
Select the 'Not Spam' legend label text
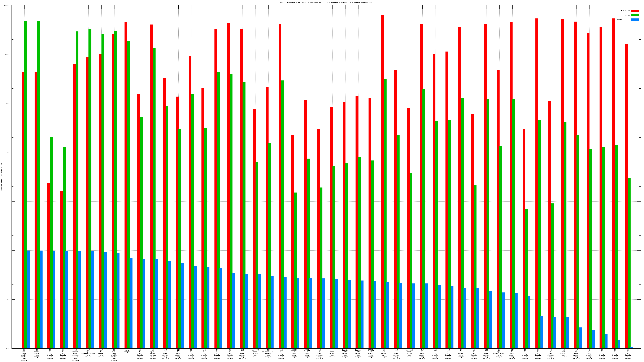coord(625,11)
